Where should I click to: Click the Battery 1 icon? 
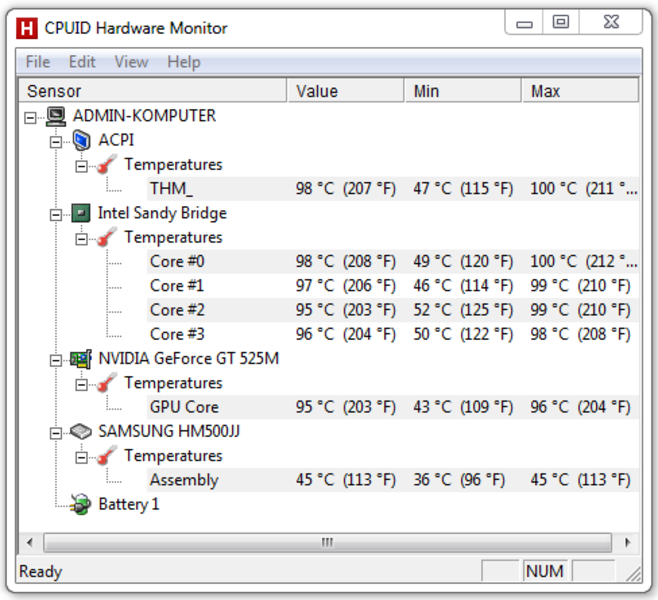coord(81,504)
